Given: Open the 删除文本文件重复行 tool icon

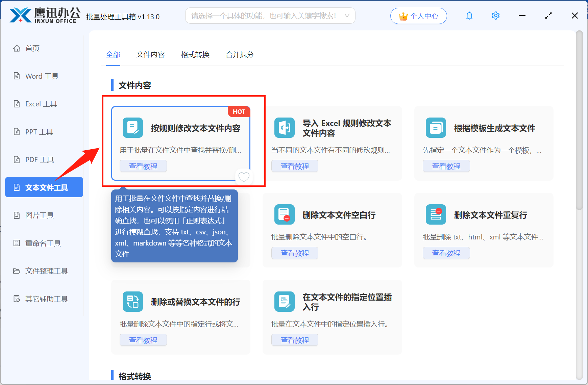Looking at the screenshot, I should coord(436,214).
